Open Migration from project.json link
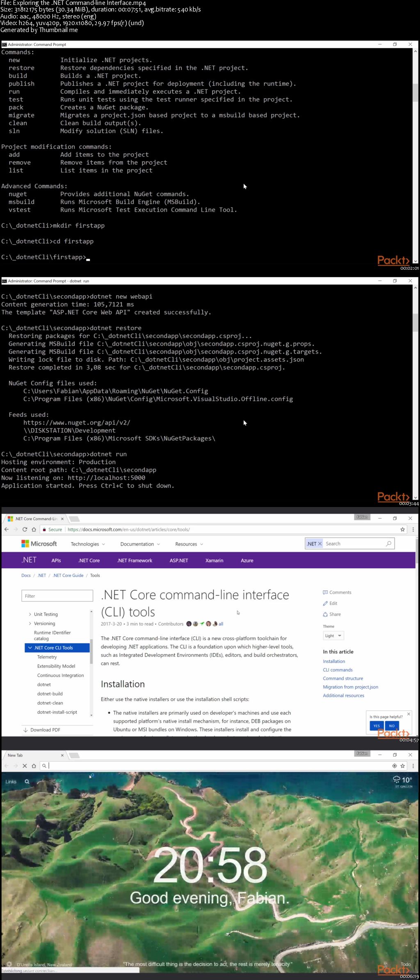The image size is (420, 980). coord(351,687)
